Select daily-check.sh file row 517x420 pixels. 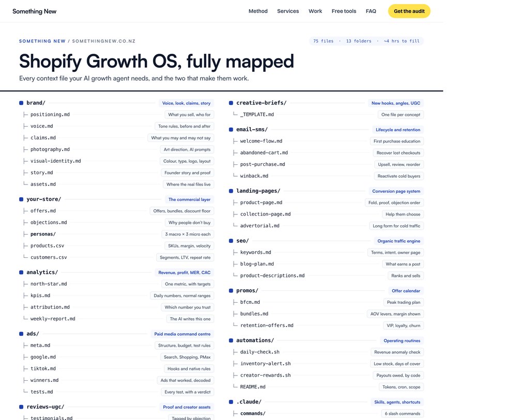[x=326, y=352]
